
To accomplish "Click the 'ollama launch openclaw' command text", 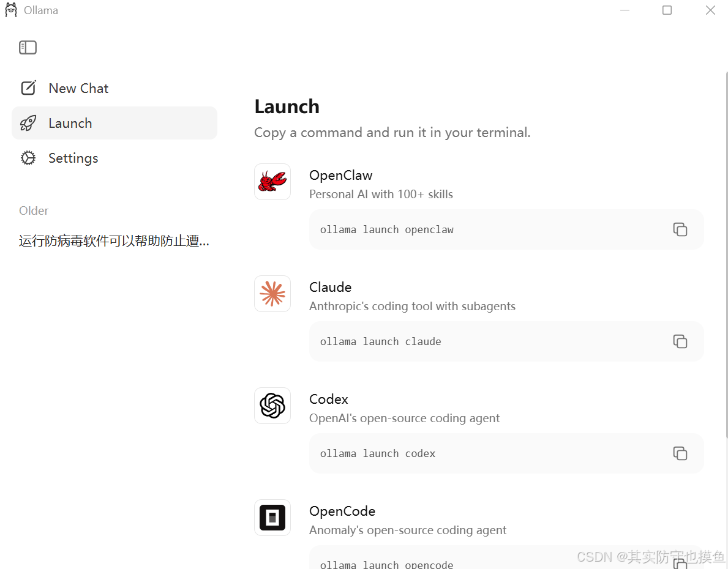I will pyautogui.click(x=387, y=229).
